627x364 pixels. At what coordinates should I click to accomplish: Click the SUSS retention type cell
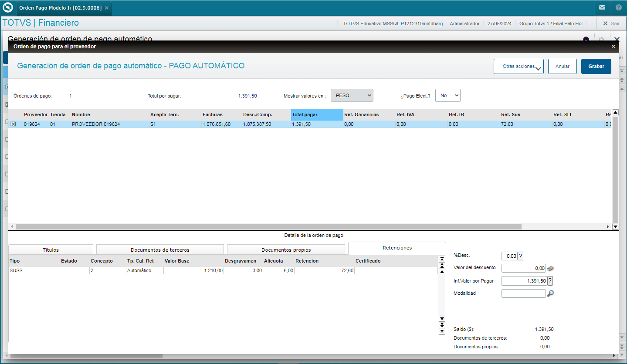[34, 270]
